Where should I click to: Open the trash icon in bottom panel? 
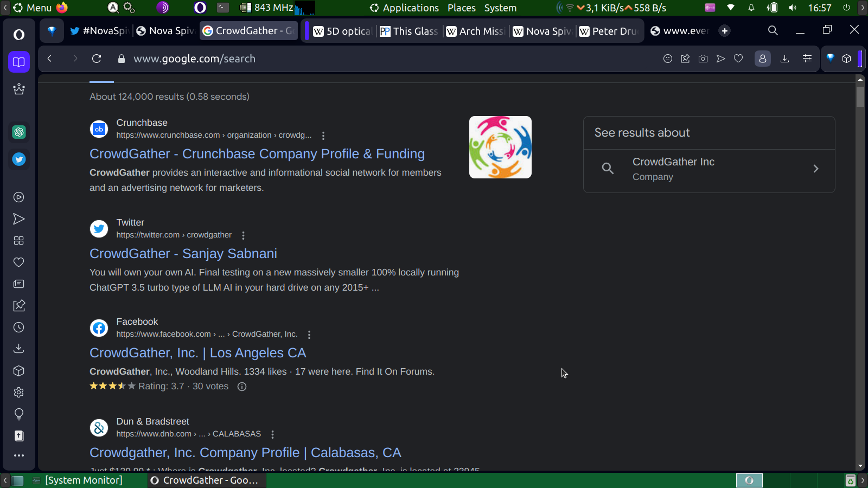click(x=851, y=480)
